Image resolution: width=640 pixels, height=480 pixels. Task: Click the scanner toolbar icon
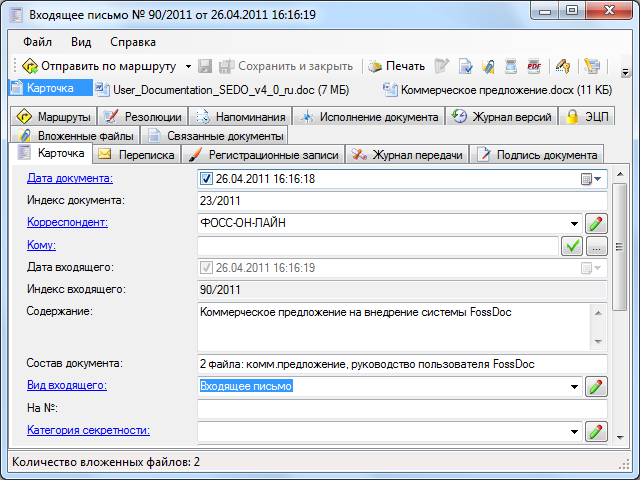(511, 66)
